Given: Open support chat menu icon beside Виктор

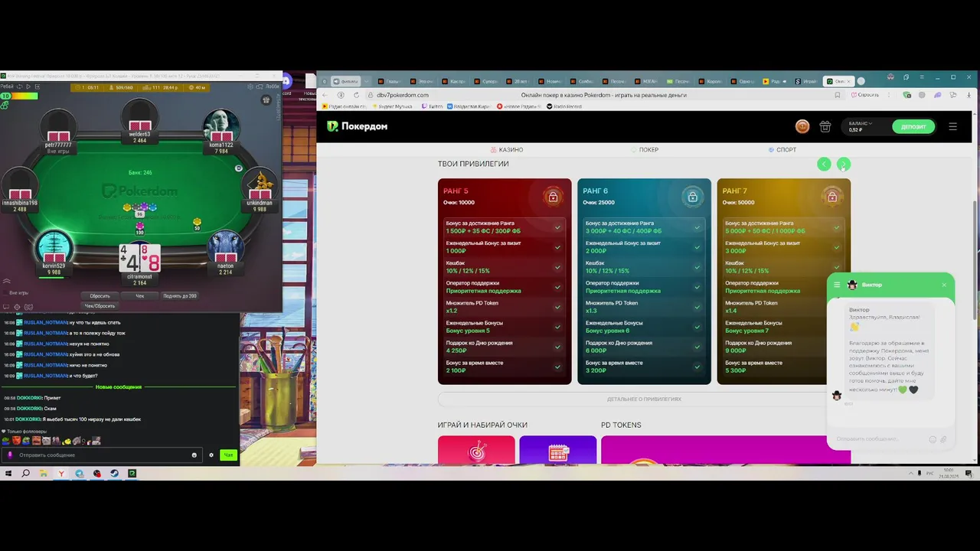Looking at the screenshot, I should pyautogui.click(x=837, y=285).
